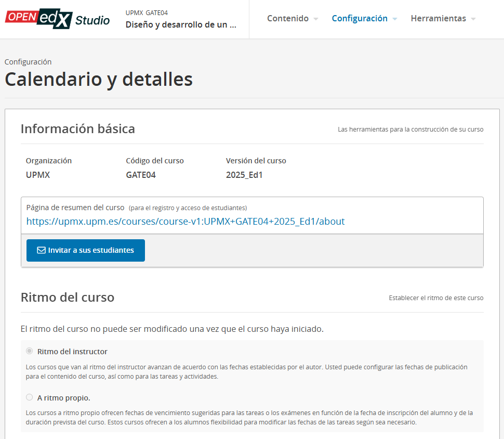This screenshot has width=504, height=439.
Task: Click organization value 'UPMX'
Action: pyautogui.click(x=38, y=175)
